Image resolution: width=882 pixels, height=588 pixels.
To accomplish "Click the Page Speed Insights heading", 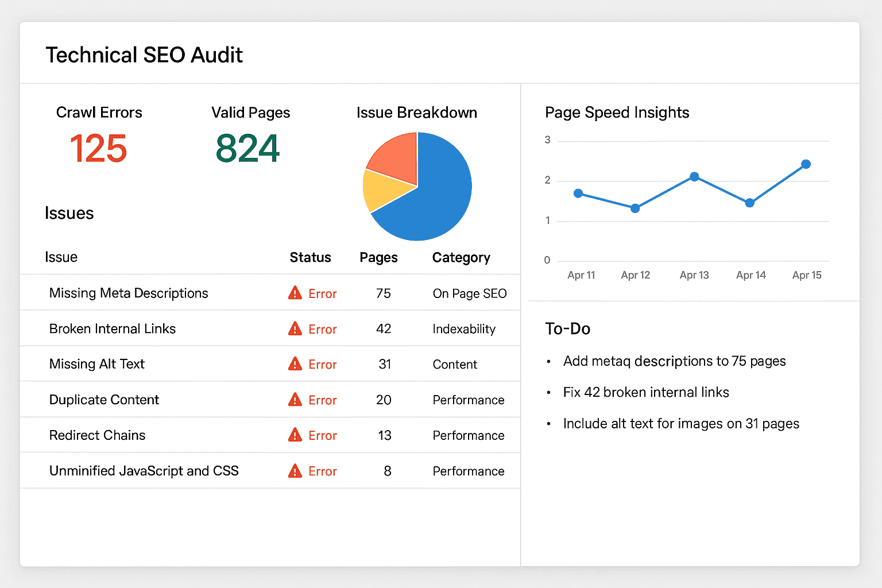I will [x=617, y=113].
